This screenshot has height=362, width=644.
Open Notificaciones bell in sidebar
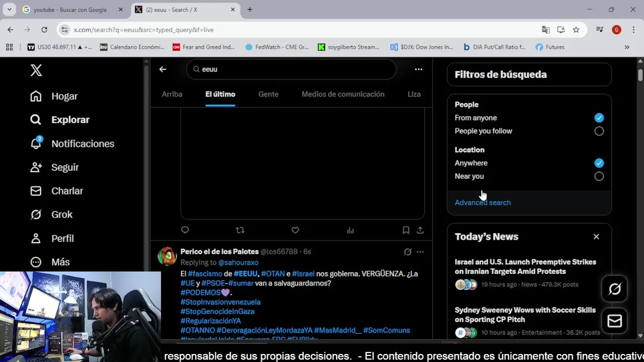tap(72, 144)
